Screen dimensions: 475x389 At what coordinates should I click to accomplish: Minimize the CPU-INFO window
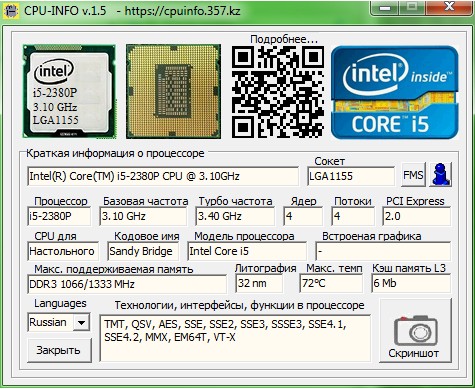(x=385, y=7)
